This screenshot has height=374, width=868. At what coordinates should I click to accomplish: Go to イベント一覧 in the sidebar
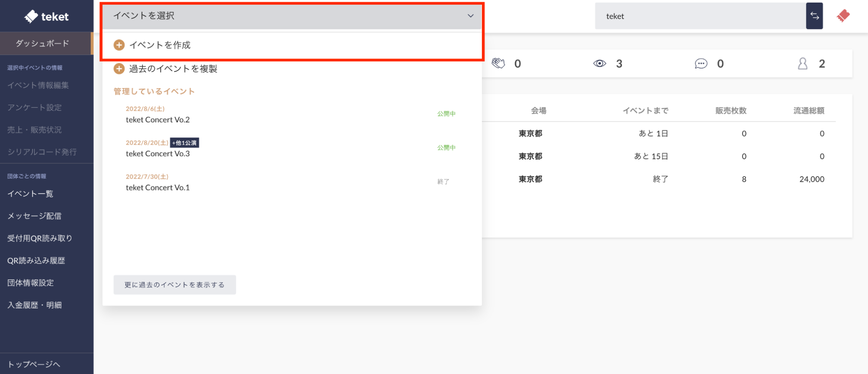pyautogui.click(x=30, y=194)
